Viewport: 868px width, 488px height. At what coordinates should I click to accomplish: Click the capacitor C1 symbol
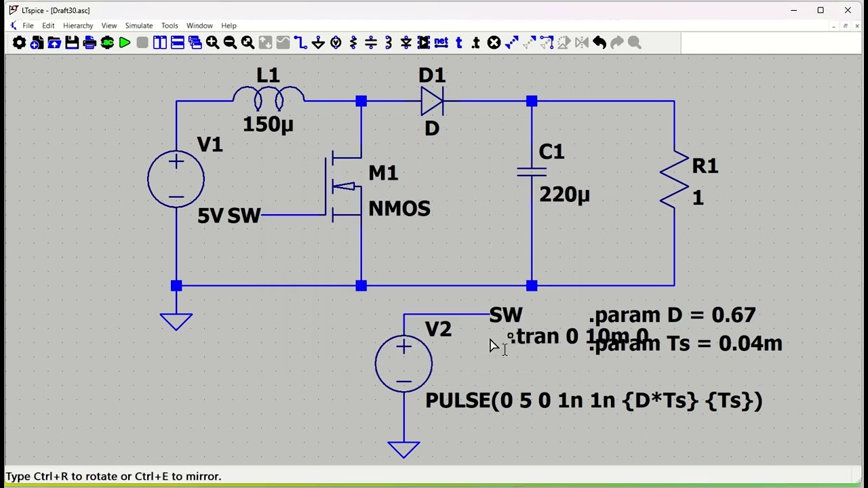[x=532, y=172]
